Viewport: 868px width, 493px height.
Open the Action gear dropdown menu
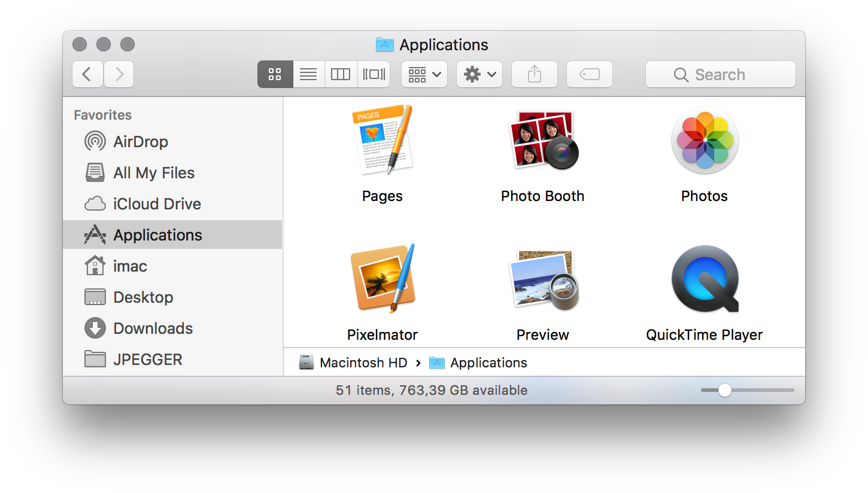(x=479, y=74)
